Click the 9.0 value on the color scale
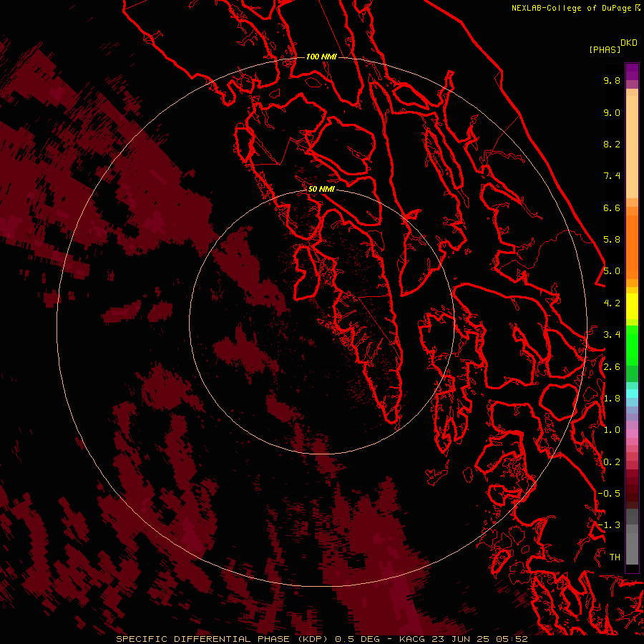The image size is (644, 644). pos(612,112)
